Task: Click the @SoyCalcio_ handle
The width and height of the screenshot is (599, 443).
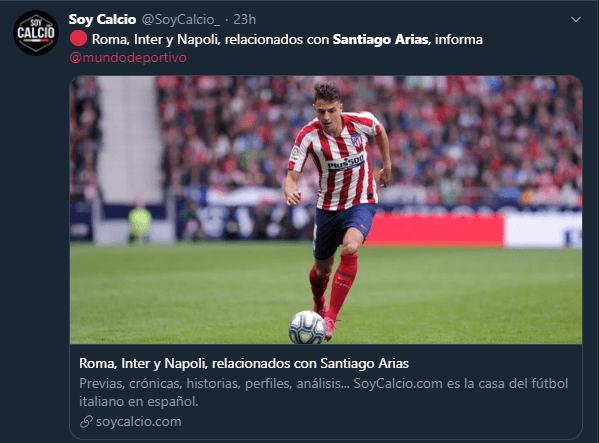Action: pyautogui.click(x=181, y=19)
